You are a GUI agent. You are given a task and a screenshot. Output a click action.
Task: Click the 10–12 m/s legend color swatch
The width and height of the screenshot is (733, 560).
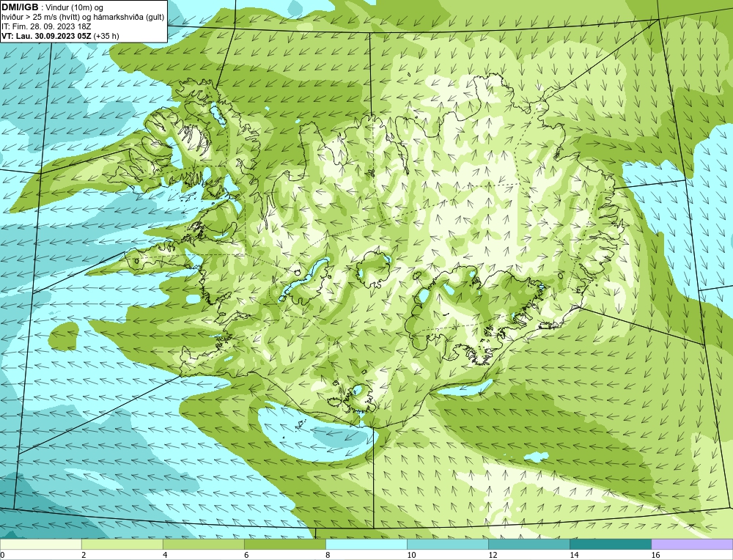447,544
